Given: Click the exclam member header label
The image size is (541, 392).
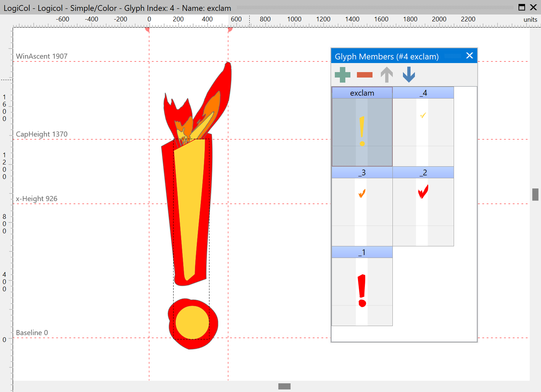Looking at the screenshot, I should [362, 93].
